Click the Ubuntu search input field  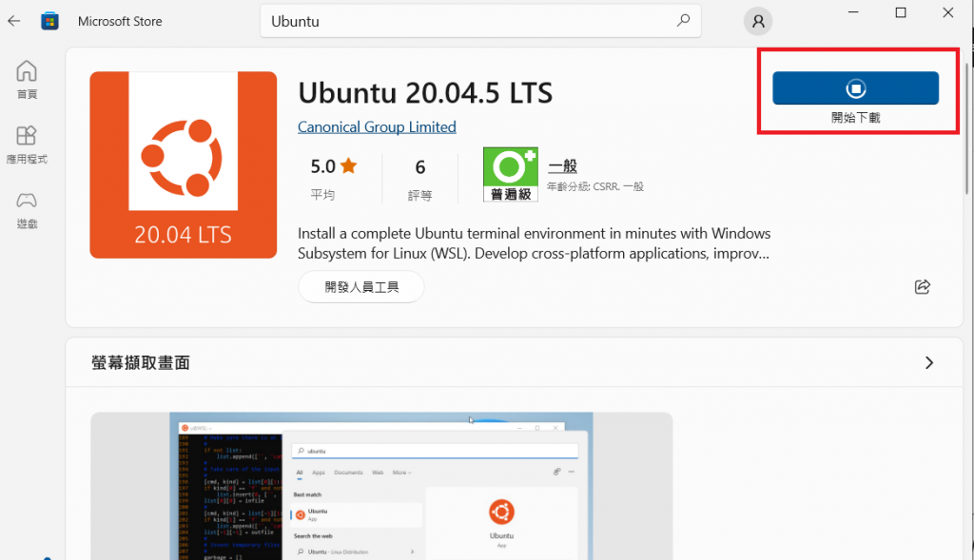(x=480, y=21)
